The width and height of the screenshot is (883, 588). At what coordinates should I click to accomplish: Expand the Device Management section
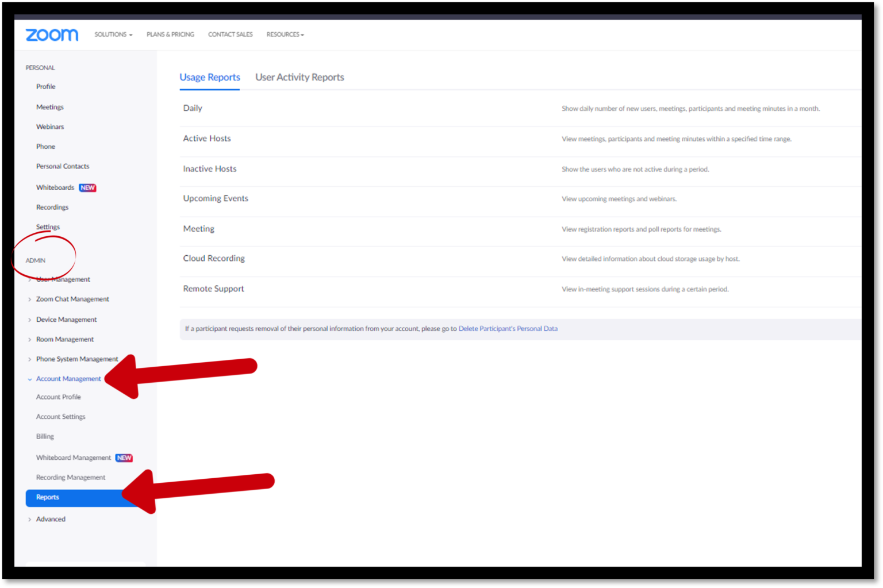pyautogui.click(x=66, y=320)
